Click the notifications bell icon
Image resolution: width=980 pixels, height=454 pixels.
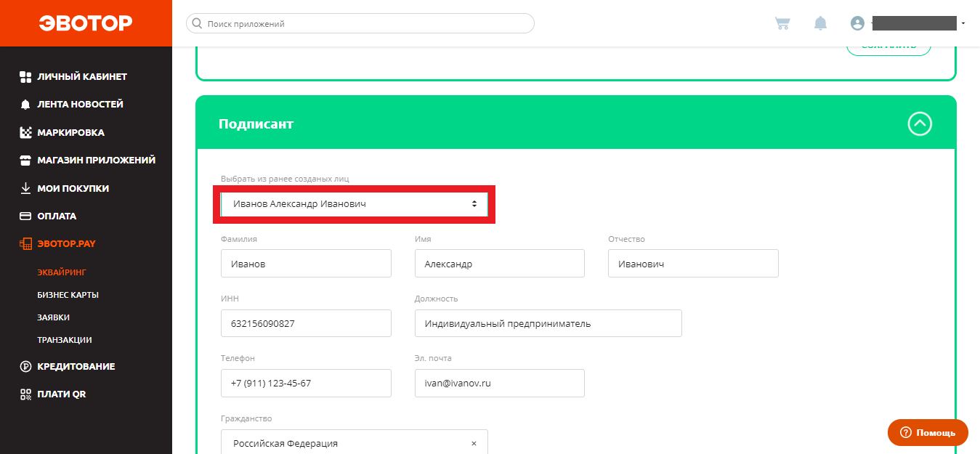(x=820, y=23)
